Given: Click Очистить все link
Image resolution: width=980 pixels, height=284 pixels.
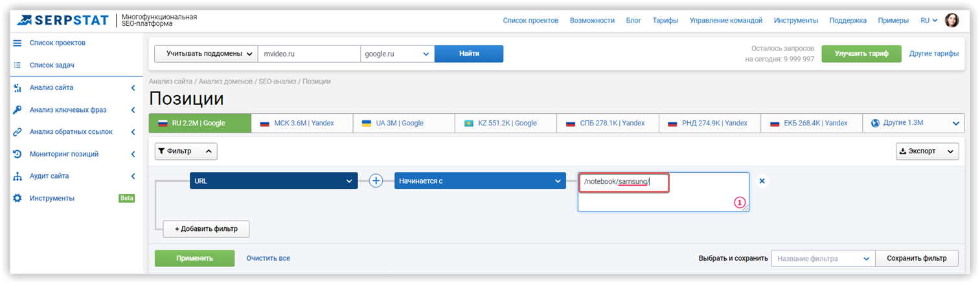Looking at the screenshot, I should (x=268, y=258).
